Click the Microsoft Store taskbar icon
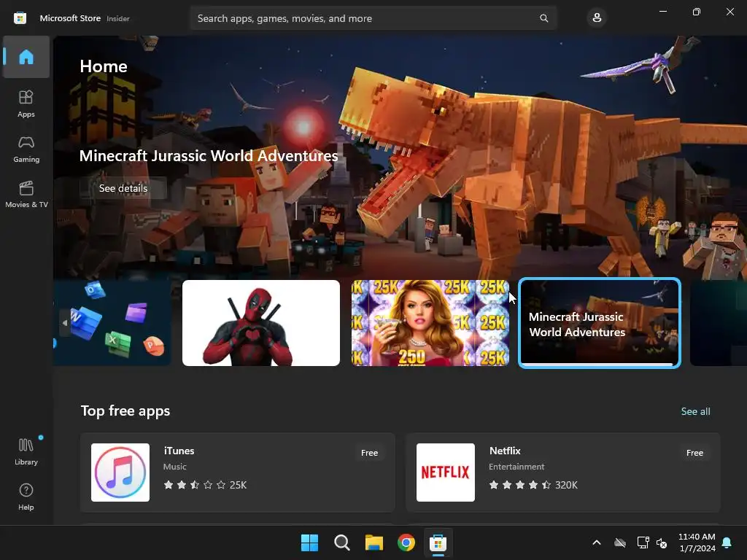Image resolution: width=747 pixels, height=560 pixels. pyautogui.click(x=438, y=542)
